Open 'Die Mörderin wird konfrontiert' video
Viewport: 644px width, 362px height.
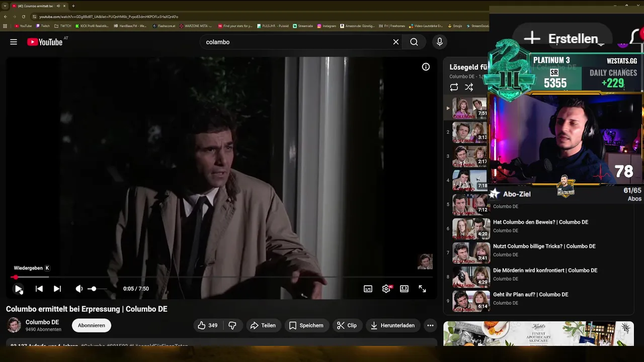pyautogui.click(x=545, y=270)
